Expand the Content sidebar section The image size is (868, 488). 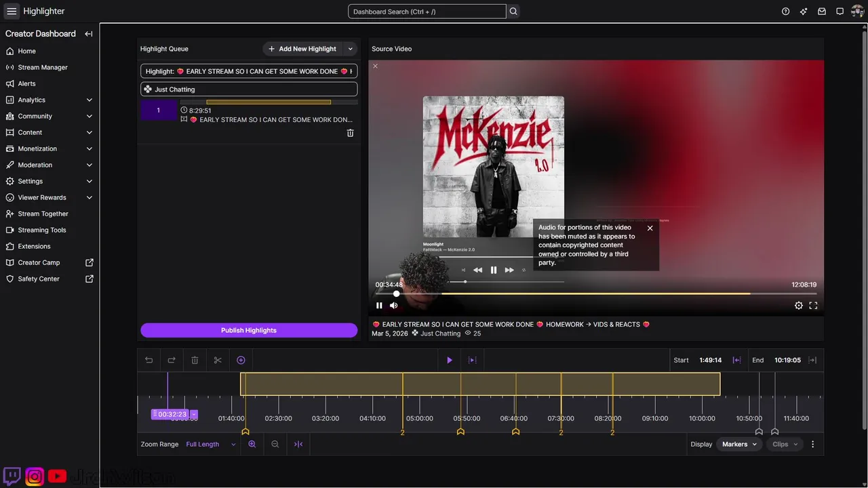pyautogui.click(x=90, y=132)
